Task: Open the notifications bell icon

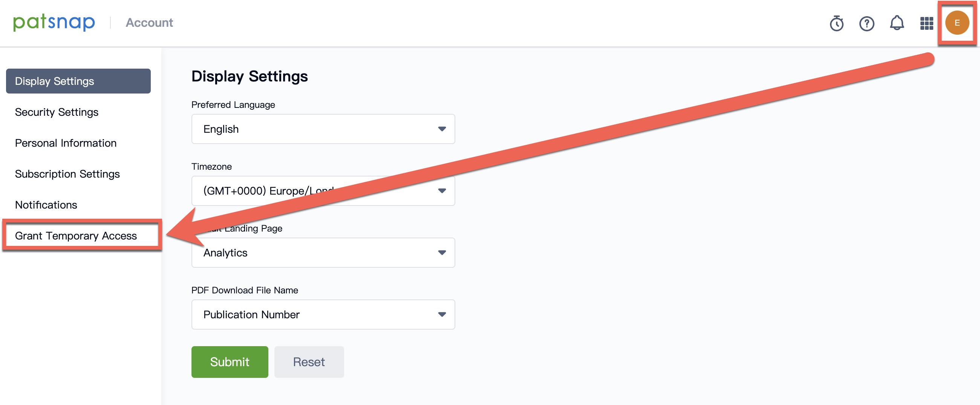Action: (896, 23)
